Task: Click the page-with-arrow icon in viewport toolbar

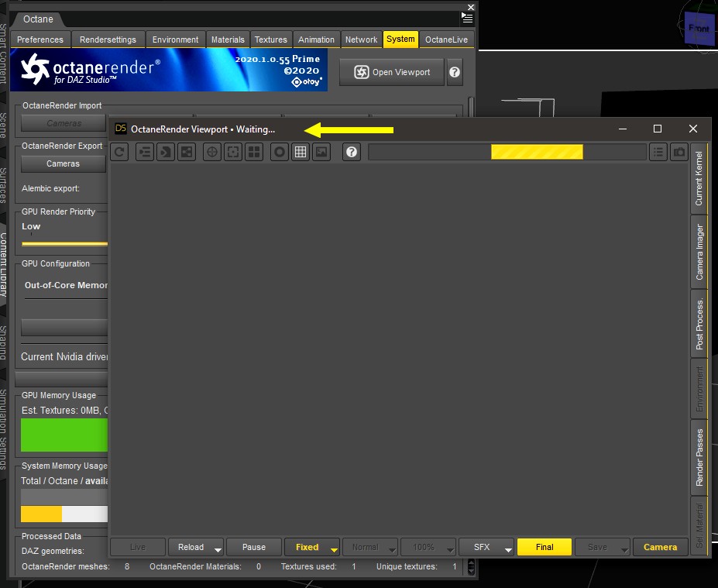Action: [166, 152]
